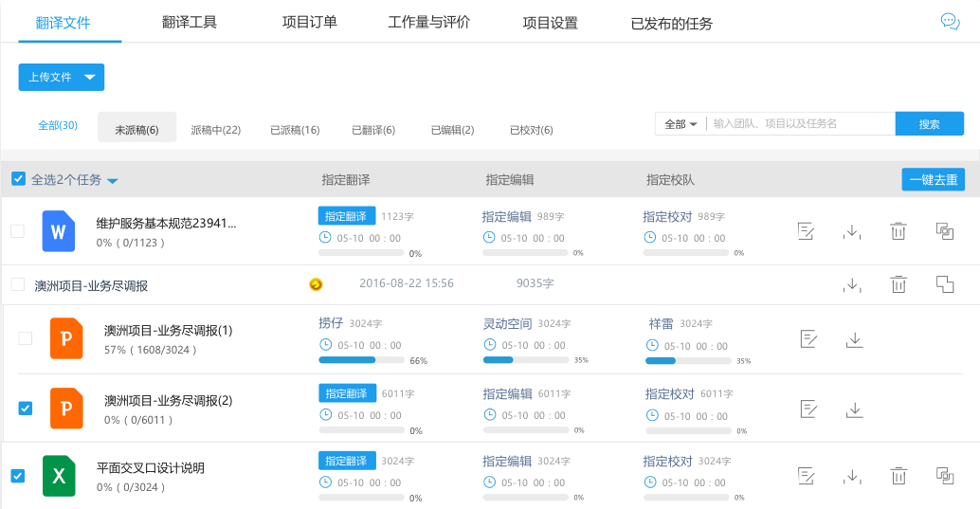Click copy icon for 平面交叉口设计说明
Screen dimensions: 980x509
(944, 476)
